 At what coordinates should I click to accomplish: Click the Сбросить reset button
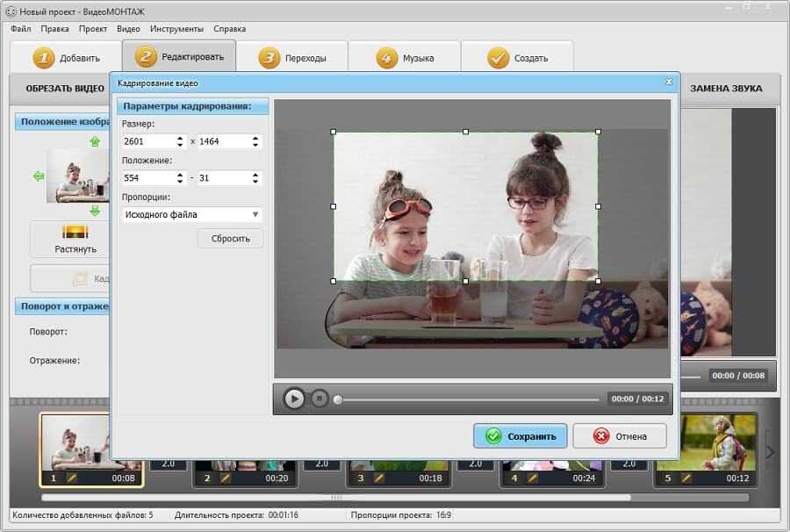click(x=230, y=238)
